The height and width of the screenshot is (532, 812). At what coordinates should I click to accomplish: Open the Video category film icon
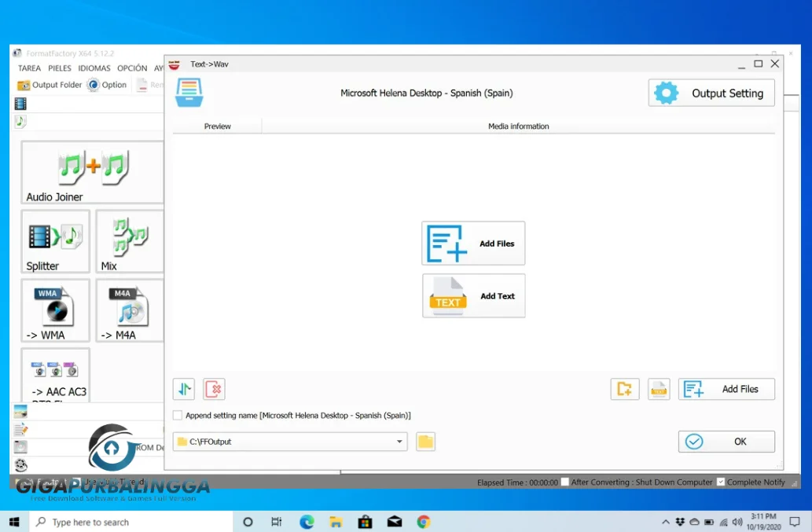pyautogui.click(x=20, y=104)
